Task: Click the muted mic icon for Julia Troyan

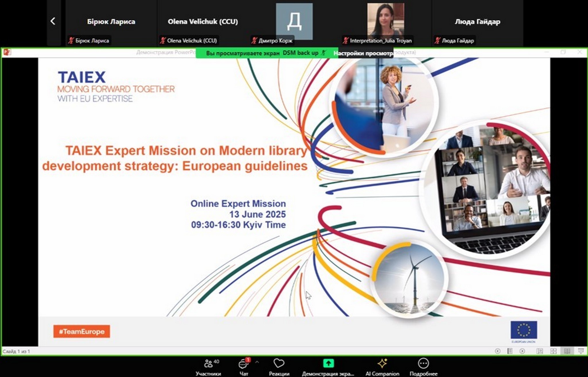Action: [x=345, y=40]
